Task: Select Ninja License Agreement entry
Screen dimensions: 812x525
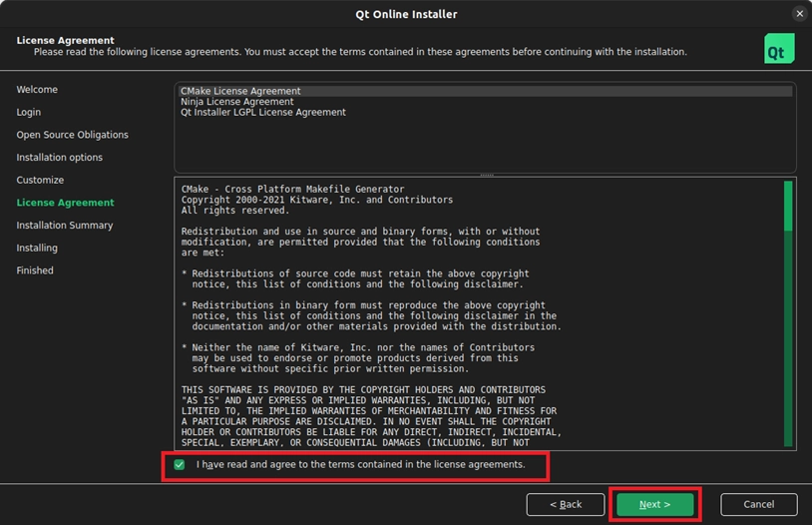Action: click(x=236, y=102)
